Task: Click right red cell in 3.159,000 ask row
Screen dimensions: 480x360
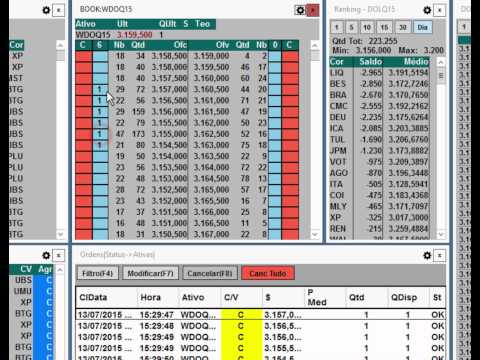Action: (x=290, y=56)
